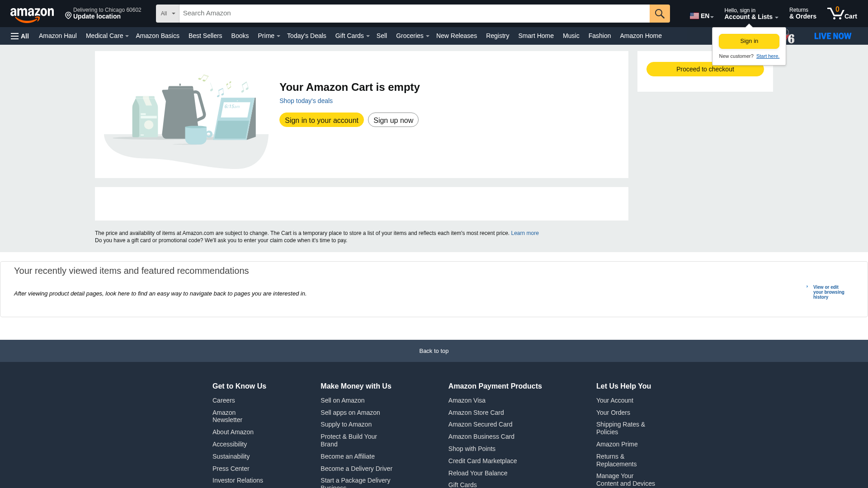Click Proceed to checkout

pos(705,69)
